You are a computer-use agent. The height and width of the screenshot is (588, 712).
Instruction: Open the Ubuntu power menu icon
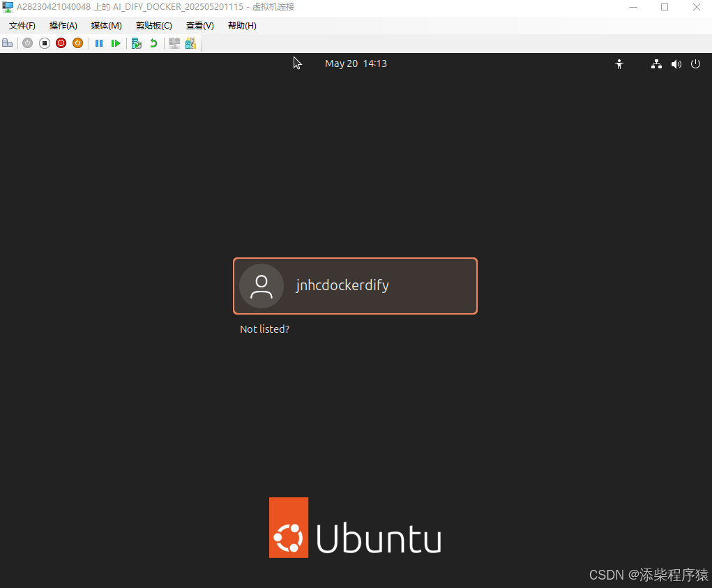click(696, 64)
